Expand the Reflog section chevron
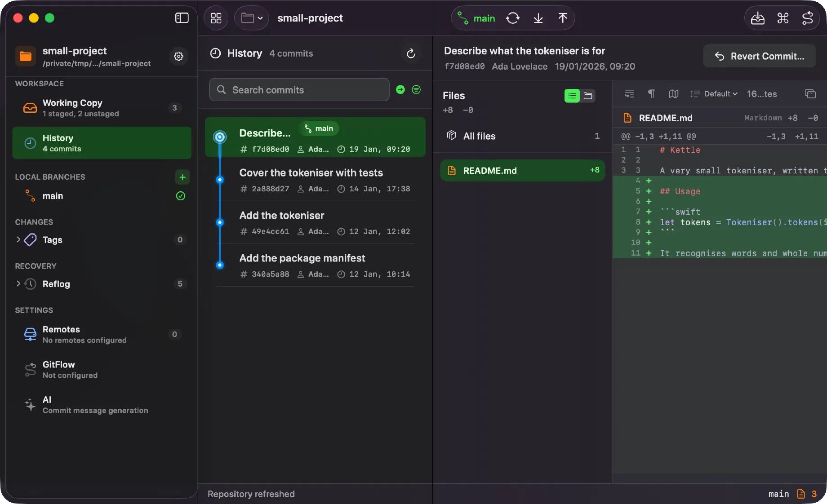The image size is (827, 504). tap(18, 283)
